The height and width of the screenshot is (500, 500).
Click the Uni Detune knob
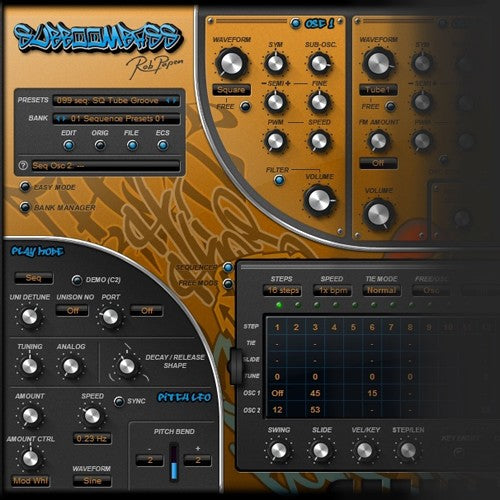(29, 317)
